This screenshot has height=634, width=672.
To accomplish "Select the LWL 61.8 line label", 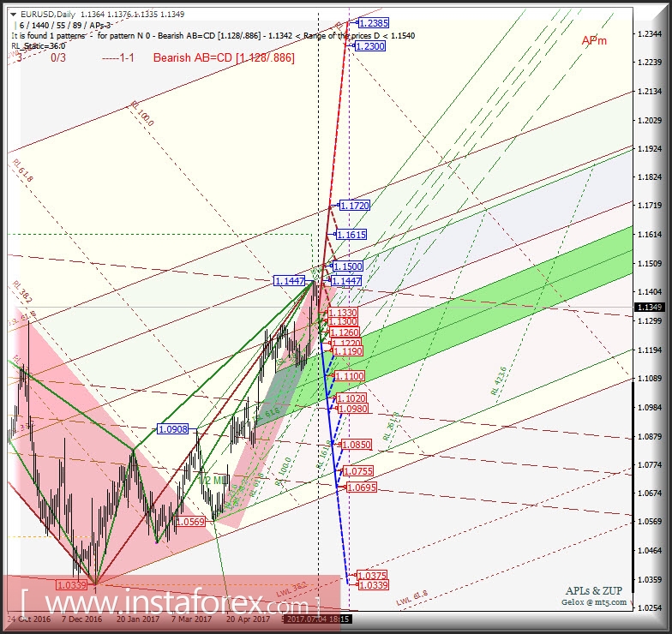I will pyautogui.click(x=411, y=598).
